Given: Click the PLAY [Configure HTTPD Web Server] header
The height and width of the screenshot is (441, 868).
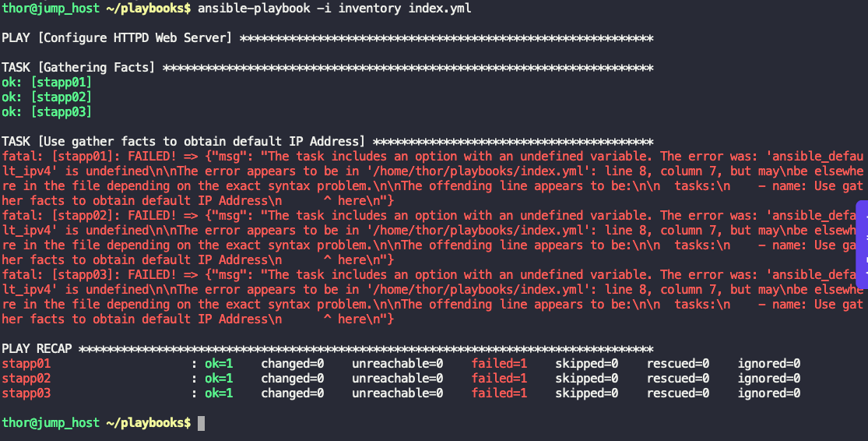Looking at the screenshot, I should click(117, 38).
